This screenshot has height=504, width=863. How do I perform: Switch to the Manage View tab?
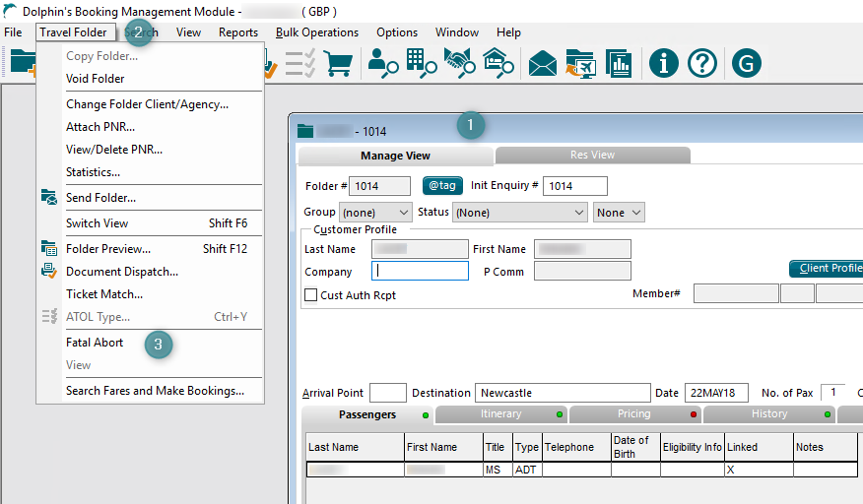coord(395,156)
